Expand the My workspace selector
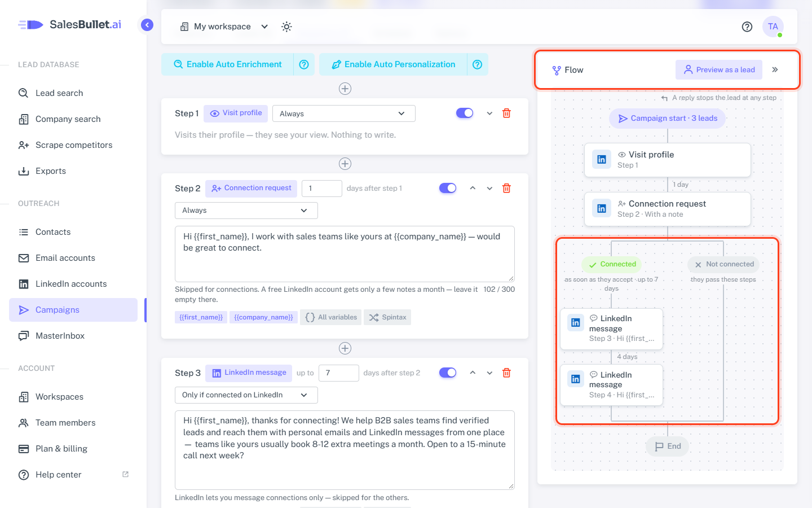The width and height of the screenshot is (812, 508). (224, 27)
